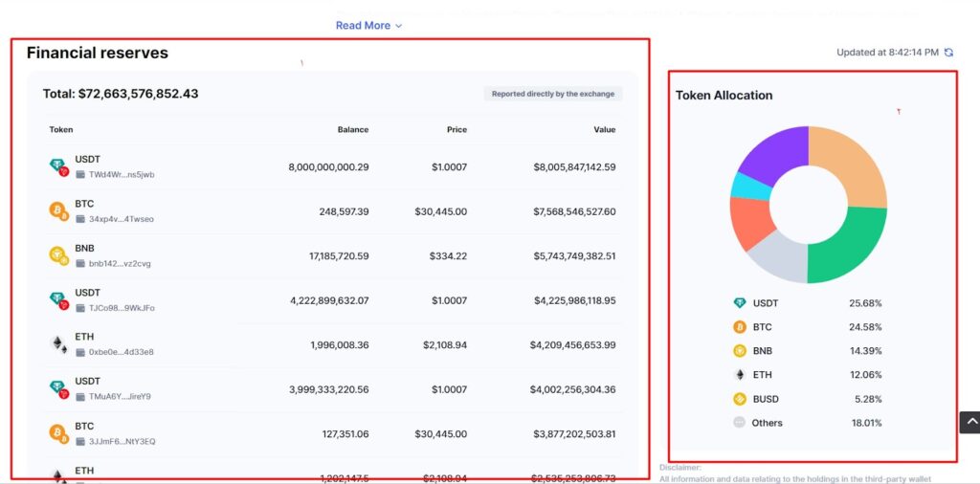
Task: Click wallet icon beside 34xp4v...4Twseo address
Action: [x=80, y=219]
